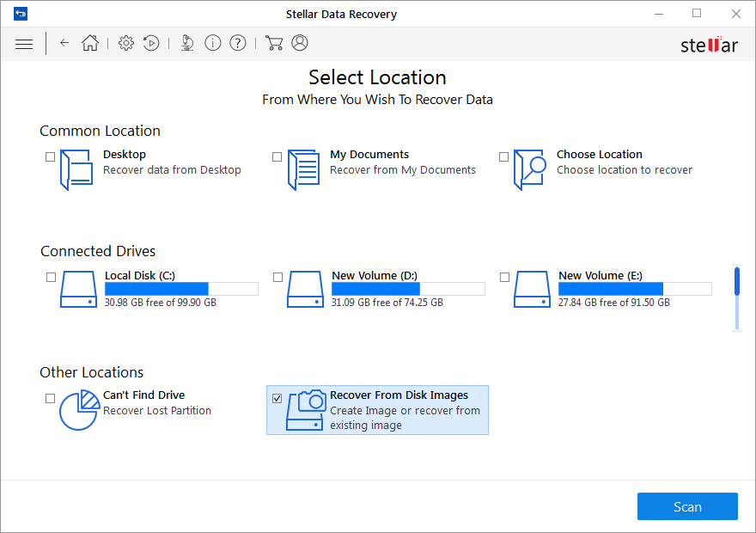This screenshot has width=756, height=533.
Task: Click the Can't Find Drive pie icon
Action: 80,410
